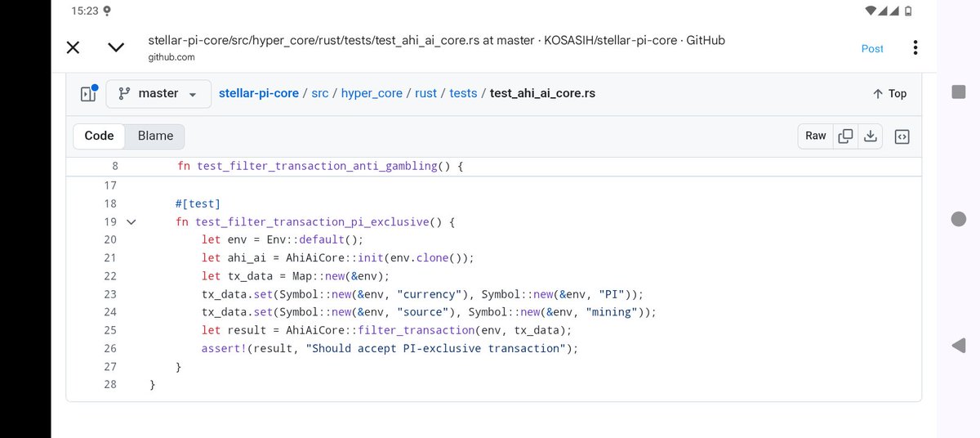980x438 pixels.
Task: Open symbols panel code icon
Action: [902, 136]
